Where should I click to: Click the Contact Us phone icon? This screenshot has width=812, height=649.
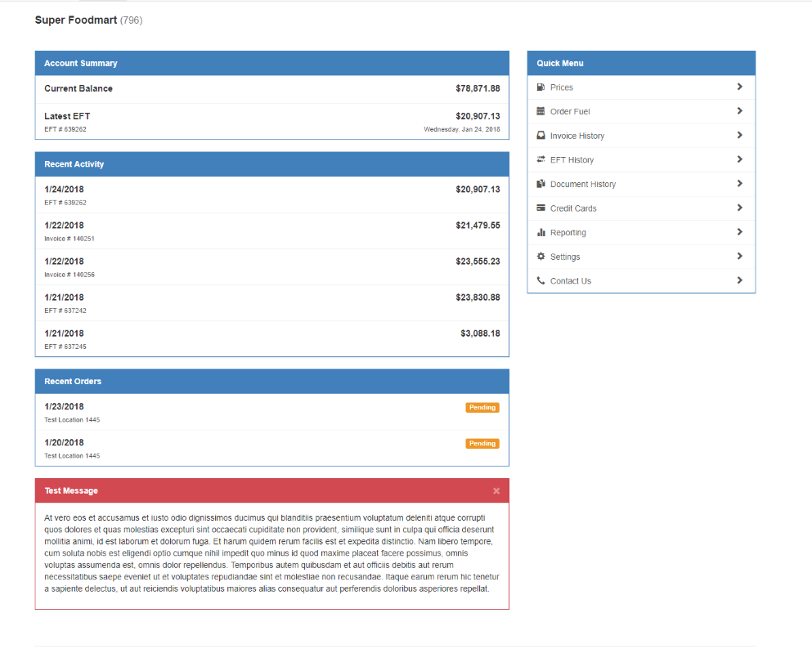(541, 280)
